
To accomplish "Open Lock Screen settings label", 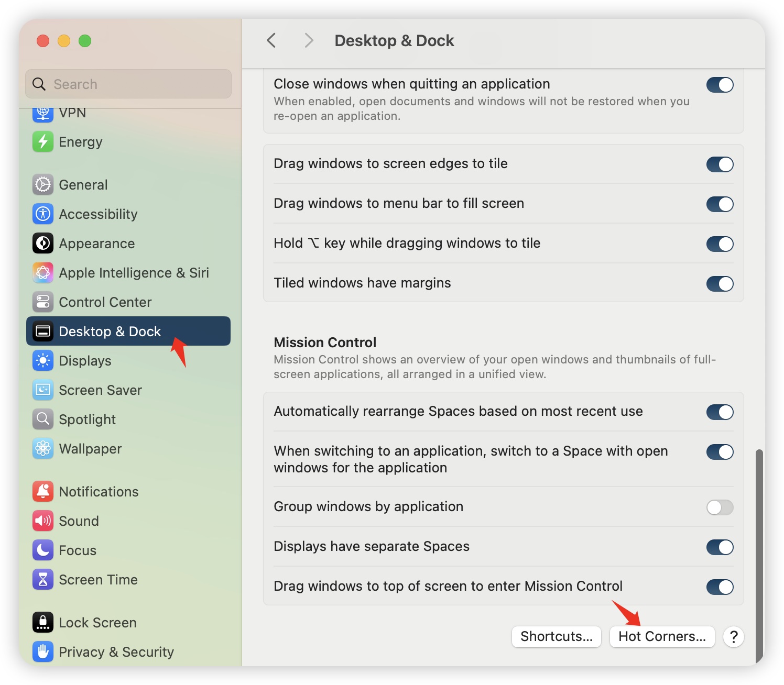I will [97, 623].
